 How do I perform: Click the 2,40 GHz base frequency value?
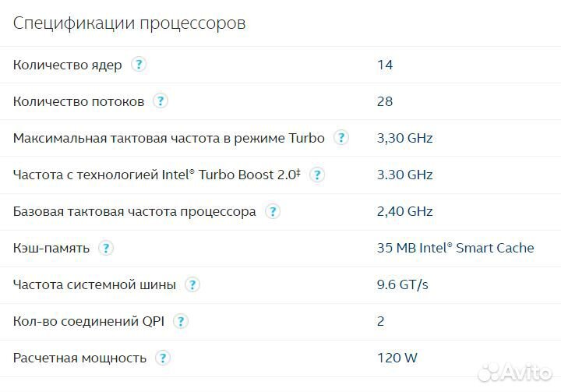(404, 211)
